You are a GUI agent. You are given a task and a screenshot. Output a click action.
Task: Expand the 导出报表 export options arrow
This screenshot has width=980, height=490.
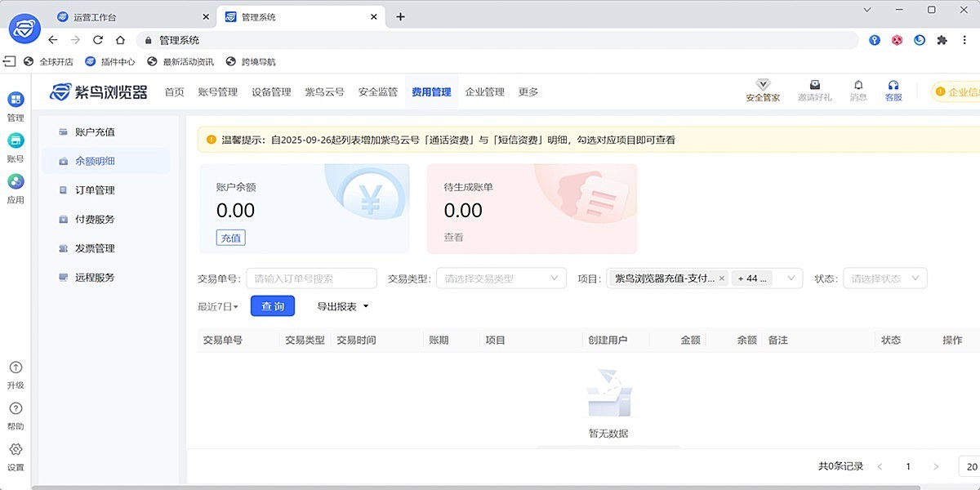(x=363, y=306)
